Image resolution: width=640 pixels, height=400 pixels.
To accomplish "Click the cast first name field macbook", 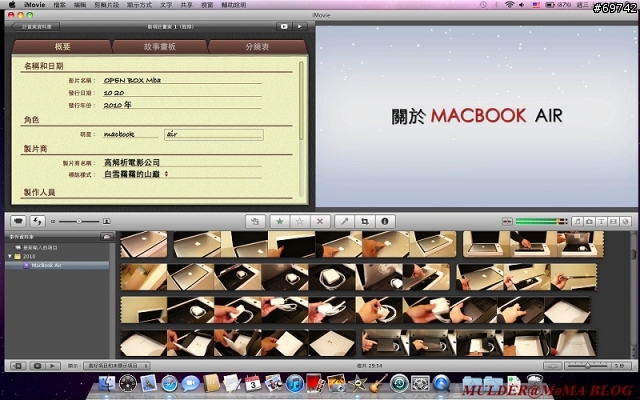I will click(130, 134).
